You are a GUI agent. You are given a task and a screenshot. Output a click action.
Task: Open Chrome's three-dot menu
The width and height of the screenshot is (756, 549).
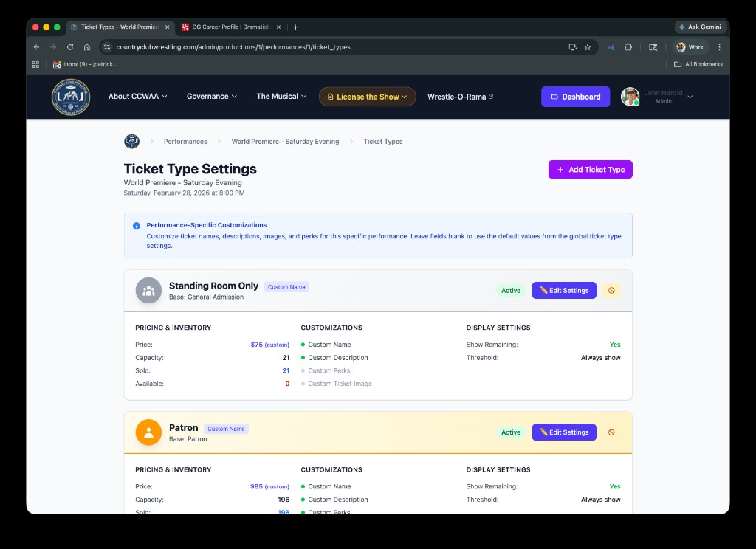pos(719,47)
